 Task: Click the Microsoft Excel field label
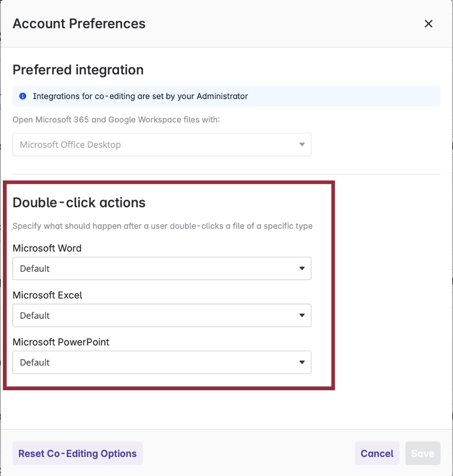point(47,295)
